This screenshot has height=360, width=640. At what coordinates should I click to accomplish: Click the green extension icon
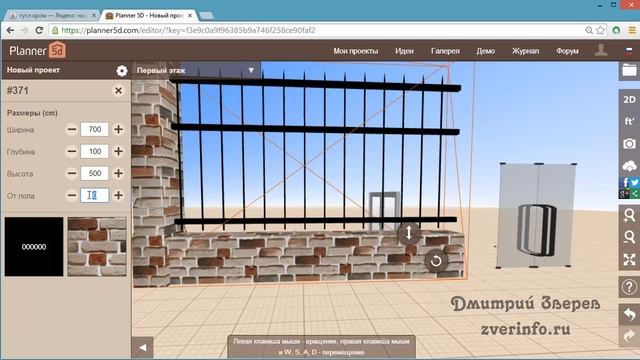coord(616,30)
